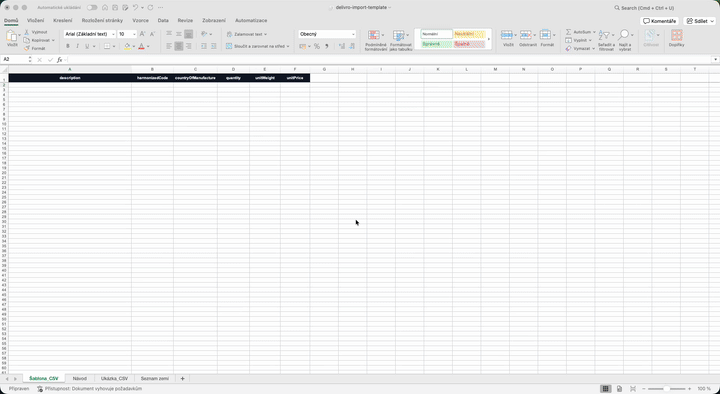Open the font size 10 dropdown
Viewport: 720px width, 394px height.
pos(127,34)
